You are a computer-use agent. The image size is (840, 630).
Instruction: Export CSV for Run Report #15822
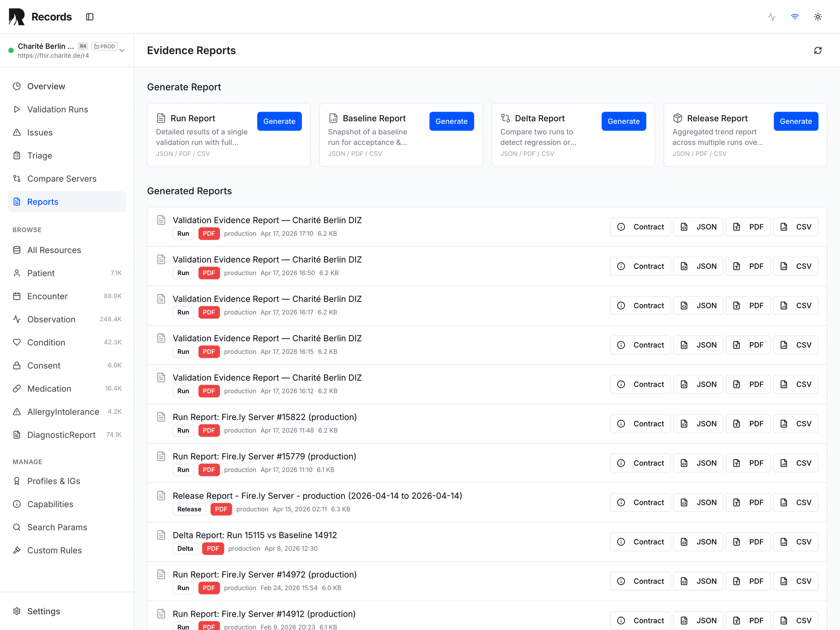pos(795,423)
